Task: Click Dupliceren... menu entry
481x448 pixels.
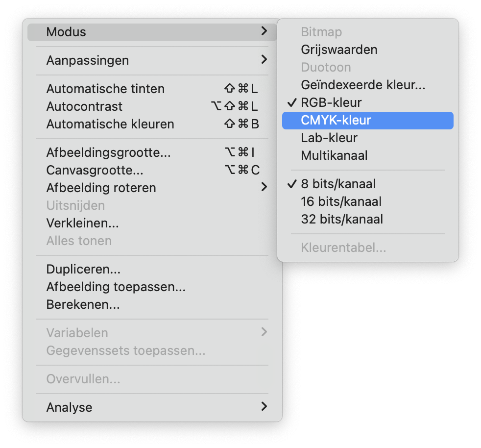Action: (x=83, y=269)
